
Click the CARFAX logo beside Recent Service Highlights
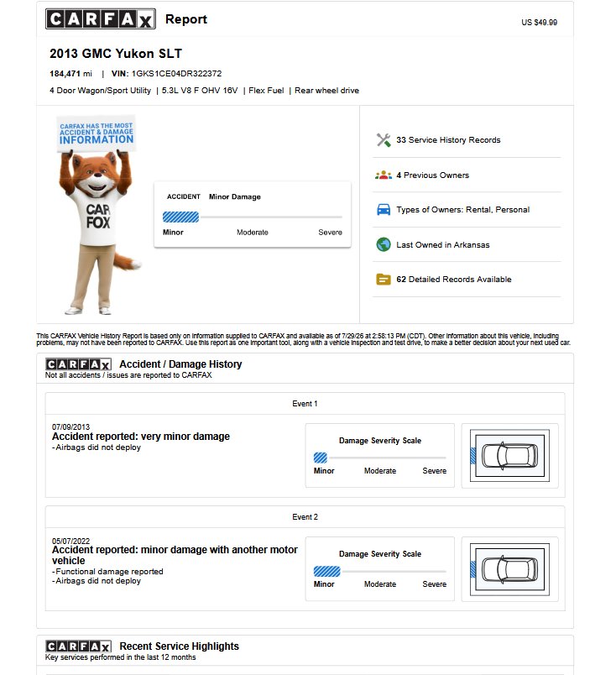coord(78,646)
